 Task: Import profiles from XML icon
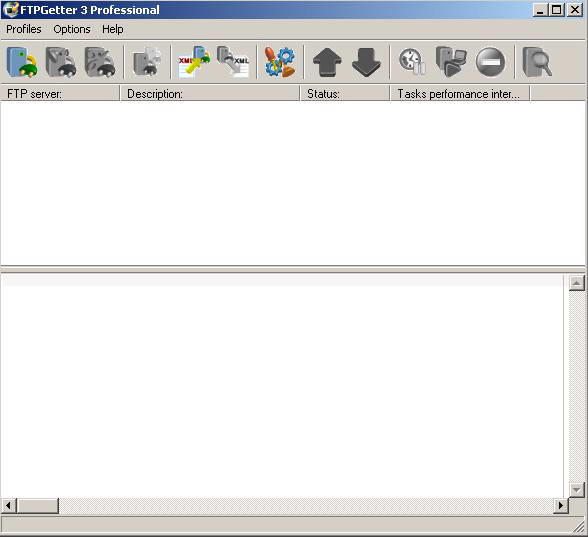pos(194,62)
